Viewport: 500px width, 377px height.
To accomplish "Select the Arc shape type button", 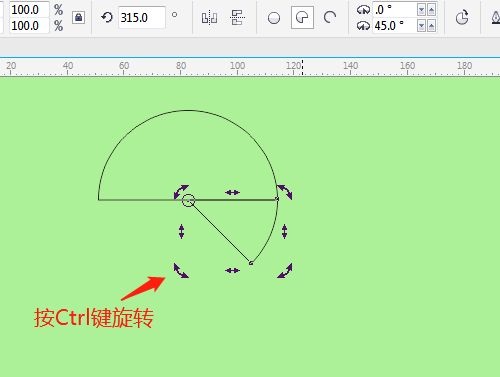I will (x=330, y=17).
